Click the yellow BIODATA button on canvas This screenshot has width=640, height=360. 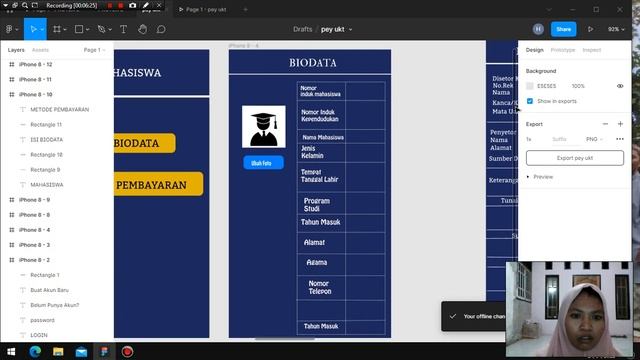coord(144,143)
